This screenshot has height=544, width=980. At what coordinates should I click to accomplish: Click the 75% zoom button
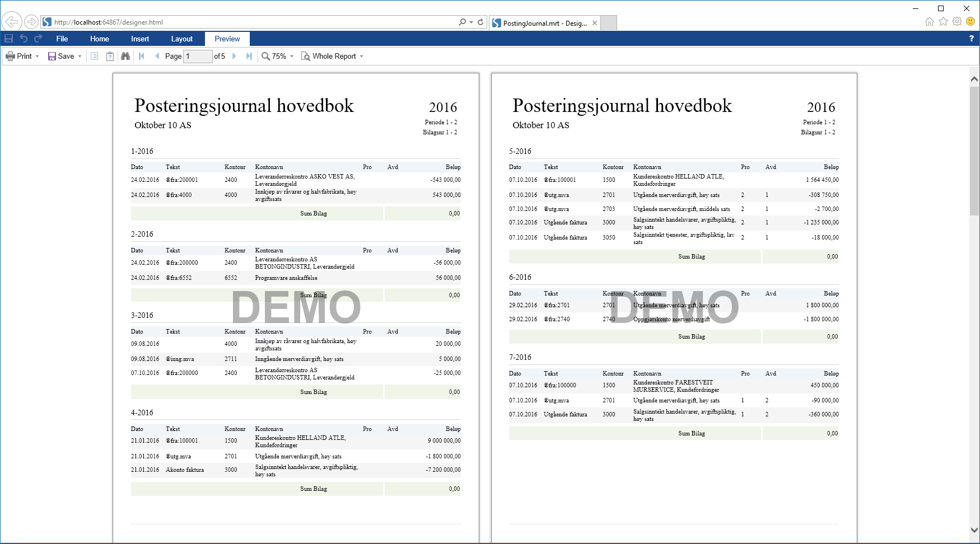pyautogui.click(x=274, y=56)
